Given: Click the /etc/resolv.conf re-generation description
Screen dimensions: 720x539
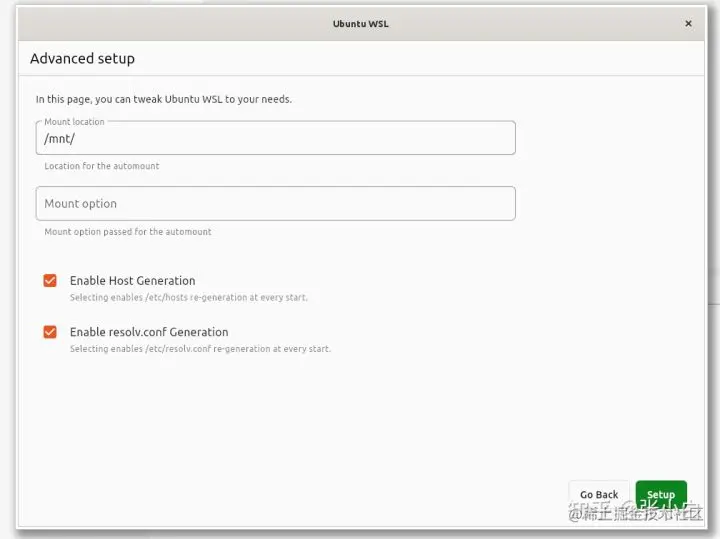Looking at the screenshot, I should (x=200, y=349).
